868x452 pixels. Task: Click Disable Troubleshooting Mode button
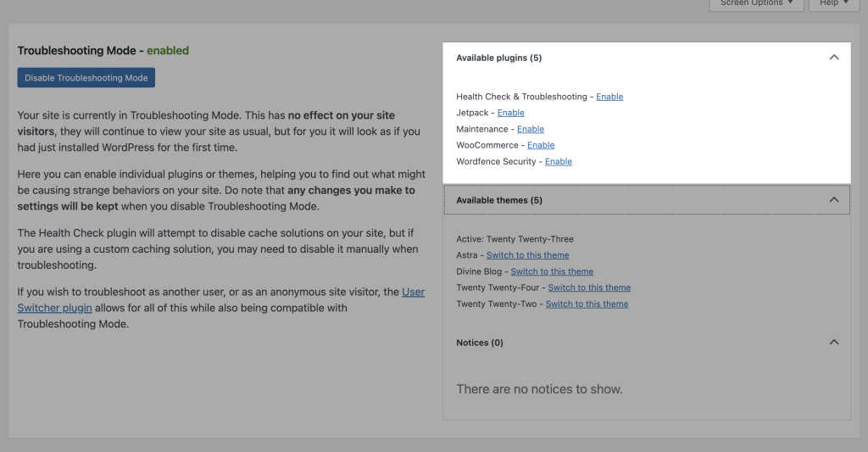tap(86, 78)
